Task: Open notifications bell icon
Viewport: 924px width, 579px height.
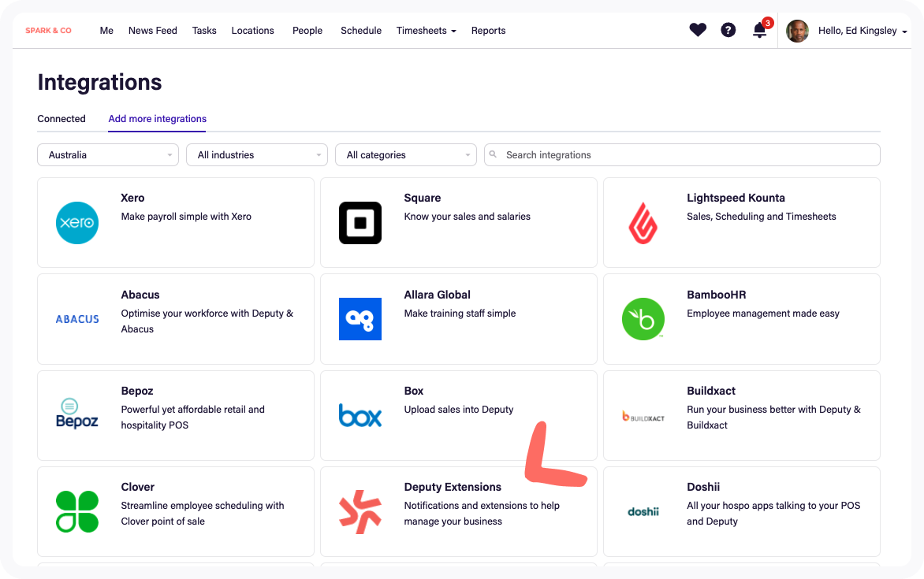Action: click(x=760, y=30)
